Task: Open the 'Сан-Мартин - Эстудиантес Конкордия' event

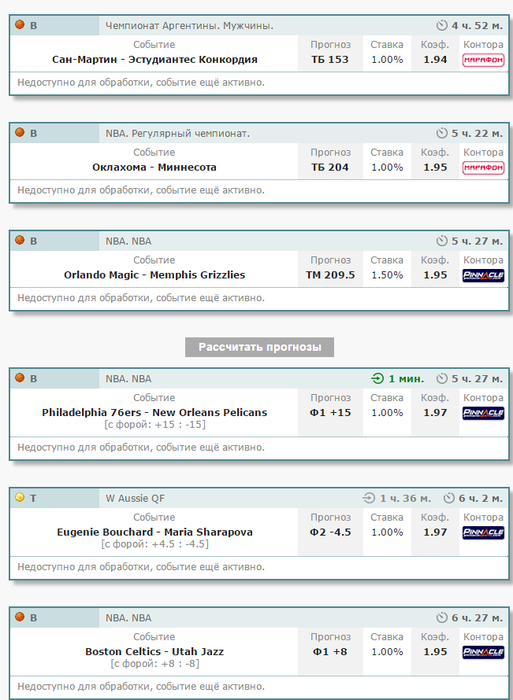Action: tap(154, 59)
